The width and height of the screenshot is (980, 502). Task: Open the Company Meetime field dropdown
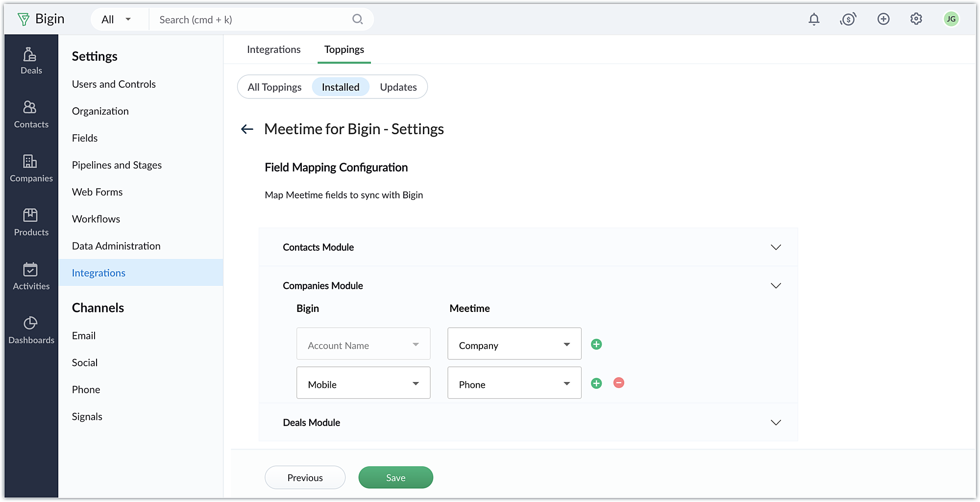coord(514,344)
